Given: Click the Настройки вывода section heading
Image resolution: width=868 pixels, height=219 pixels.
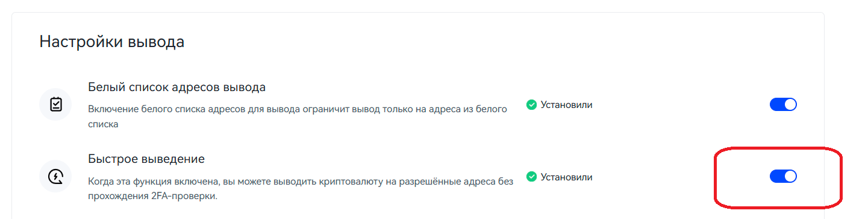Looking at the screenshot, I should pos(112,42).
